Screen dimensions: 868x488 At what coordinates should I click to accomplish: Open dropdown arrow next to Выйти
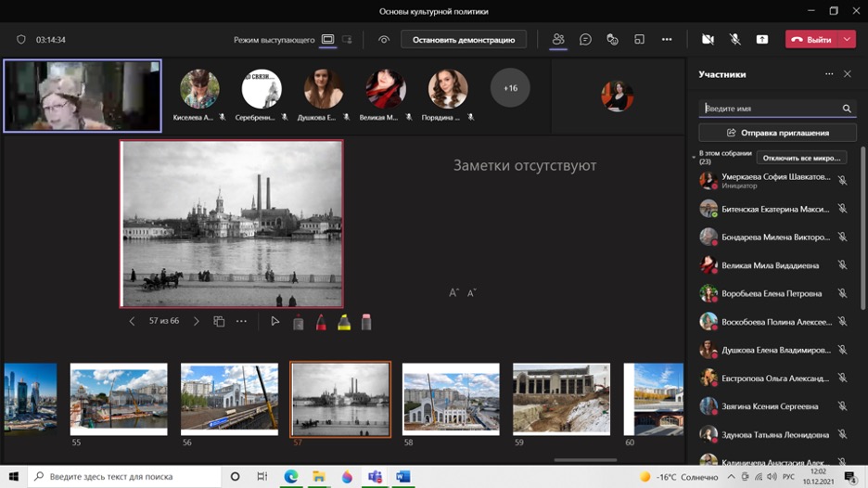click(848, 40)
